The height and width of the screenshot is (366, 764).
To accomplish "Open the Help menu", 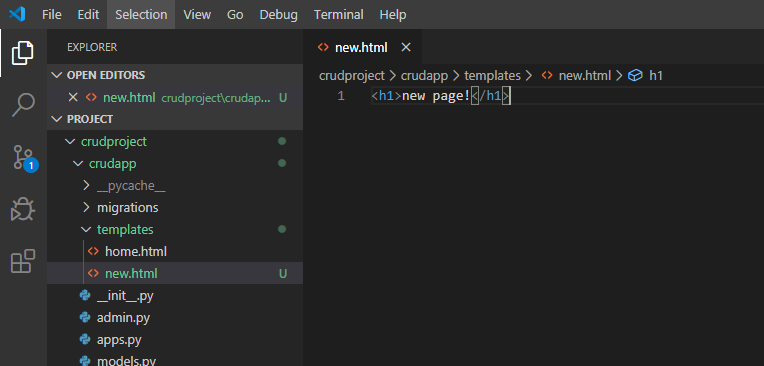I will point(393,15).
